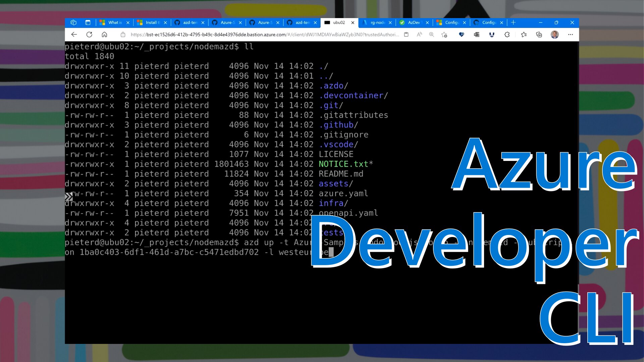
Task: Switch to the rg-node Azure tab
Action: pos(378,22)
